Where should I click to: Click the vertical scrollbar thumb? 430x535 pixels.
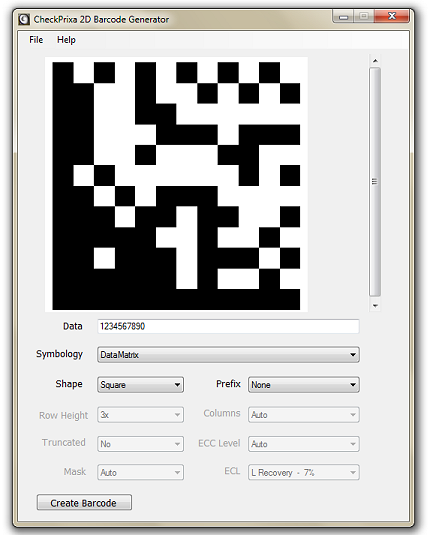(x=375, y=182)
